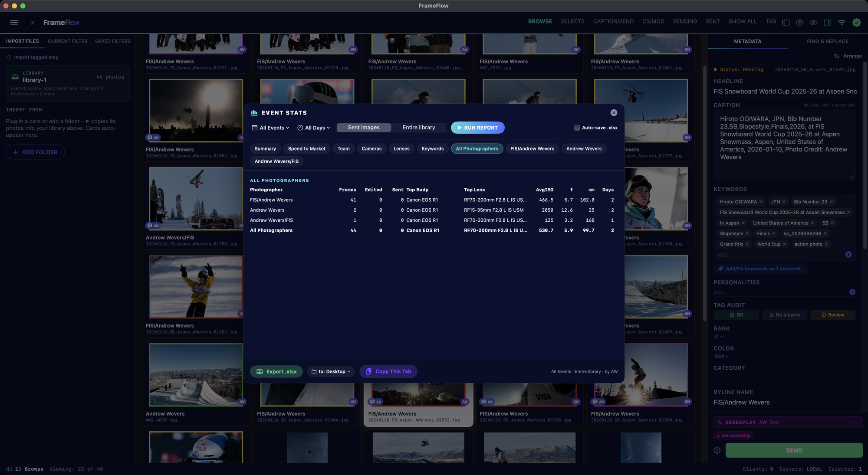Click in the Caption text area
This screenshot has width=868, height=475.
point(785,145)
